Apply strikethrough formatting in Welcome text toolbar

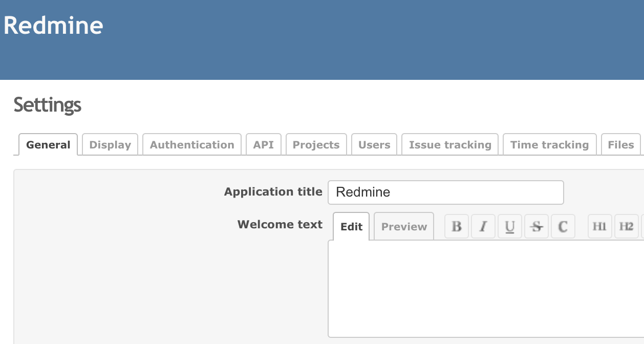(x=536, y=226)
